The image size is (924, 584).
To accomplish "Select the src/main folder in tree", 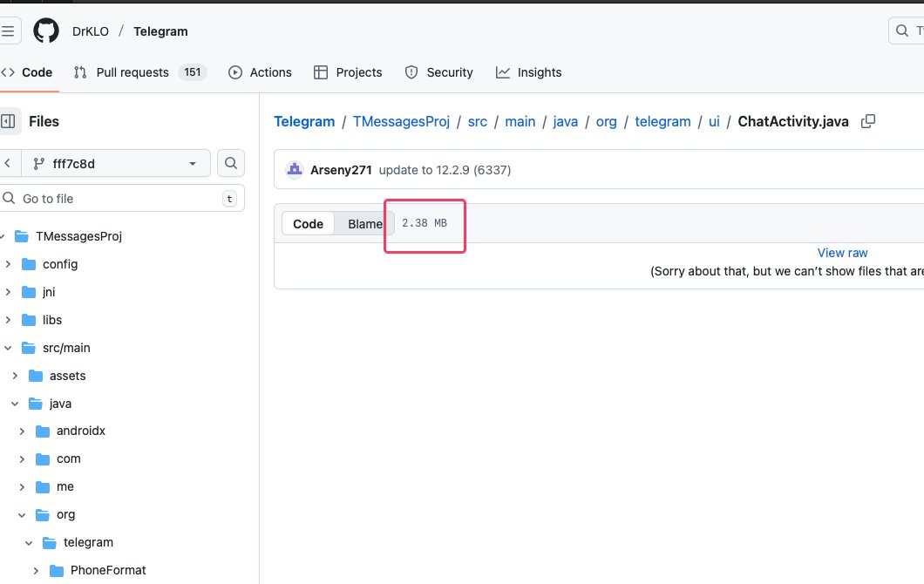I will pos(66,348).
